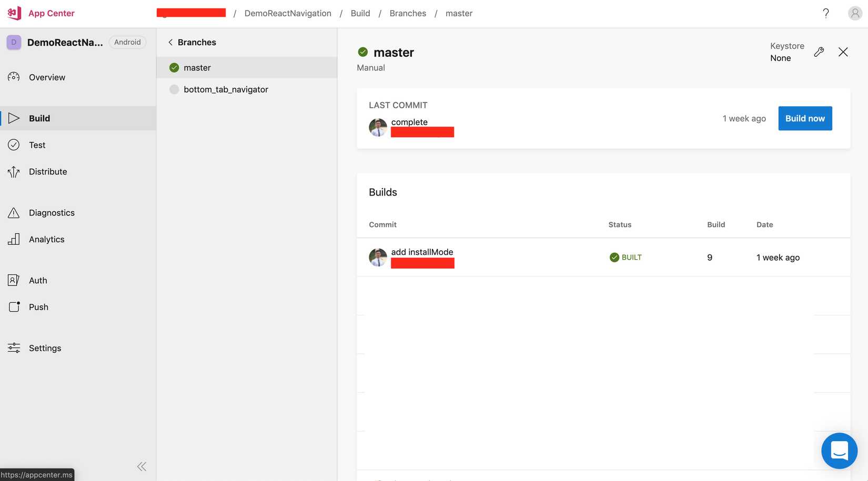Click Branches in the breadcrumb
Viewport: 868px width, 481px height.
click(408, 13)
